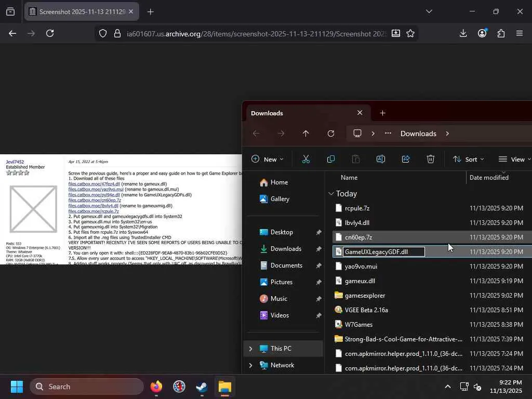532x399 pixels.
Task: Add a new File Explorer tab
Action: [x=382, y=113]
